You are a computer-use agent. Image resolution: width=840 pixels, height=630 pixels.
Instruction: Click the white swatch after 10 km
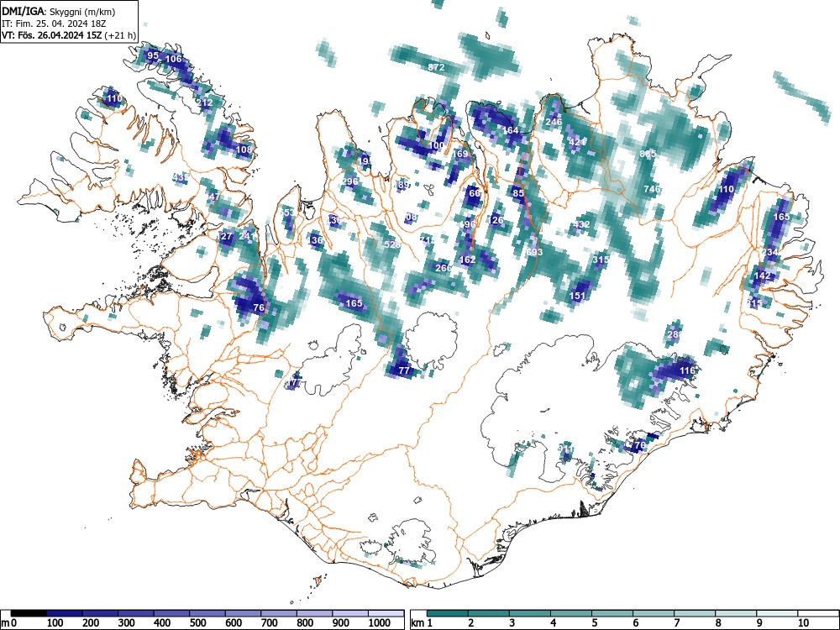[x=818, y=613]
